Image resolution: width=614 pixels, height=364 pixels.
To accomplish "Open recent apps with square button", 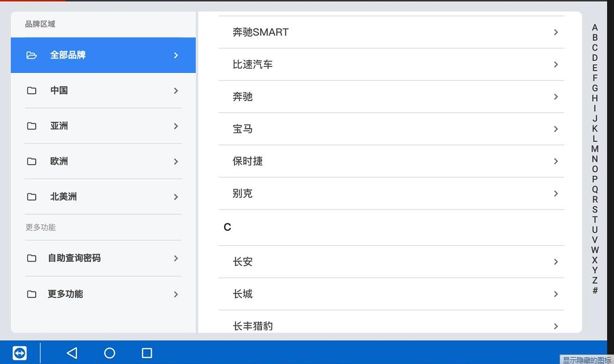I will point(146,353).
